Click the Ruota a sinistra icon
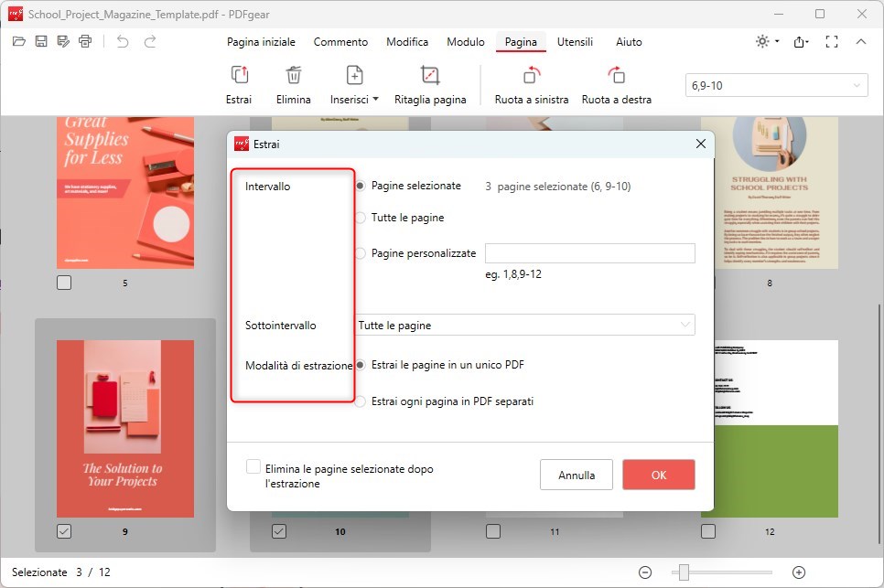 click(x=531, y=74)
